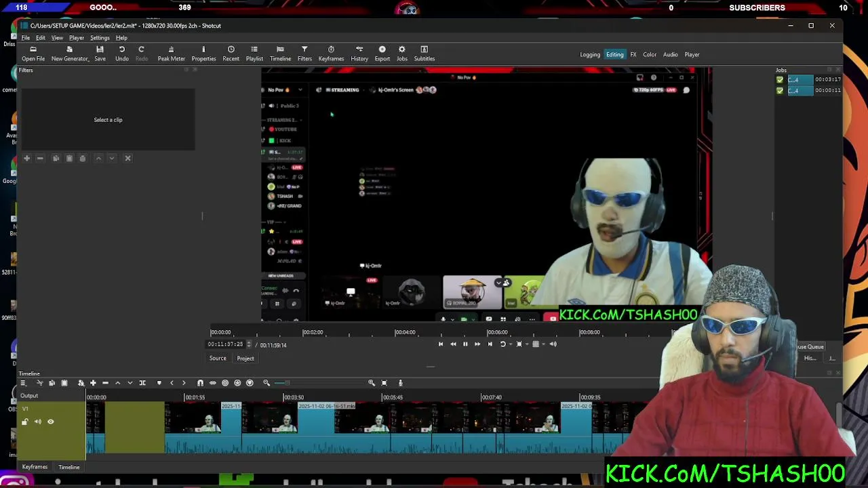Rewind playback in the player
The width and height of the screenshot is (868, 488).
453,344
